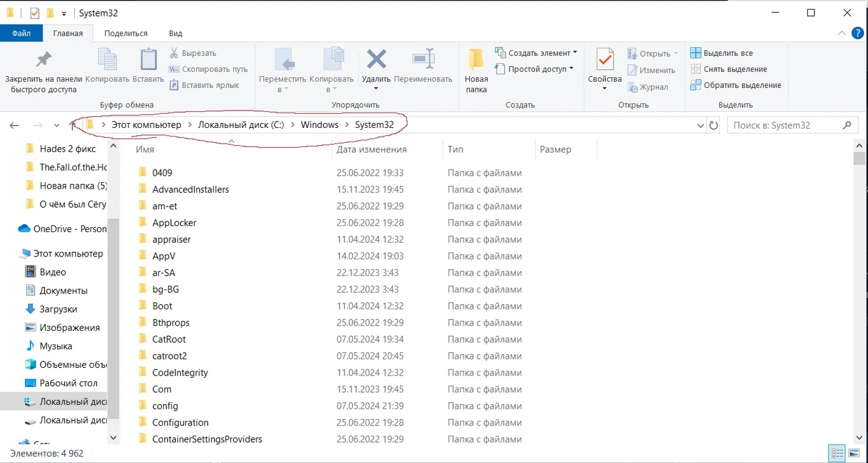Click the System32 search input field

pos(785,125)
